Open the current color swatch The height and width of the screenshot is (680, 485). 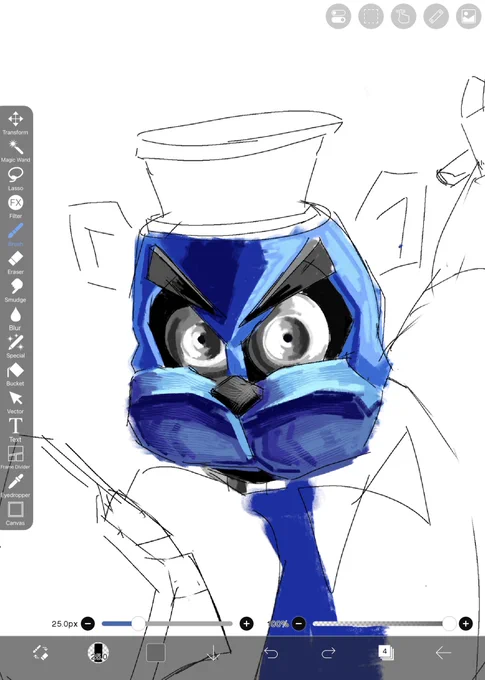(x=156, y=653)
